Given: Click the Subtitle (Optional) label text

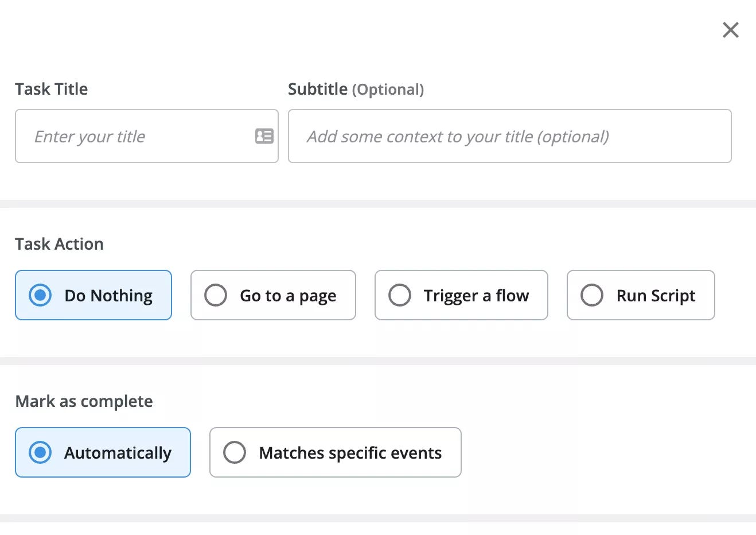Looking at the screenshot, I should click(356, 89).
